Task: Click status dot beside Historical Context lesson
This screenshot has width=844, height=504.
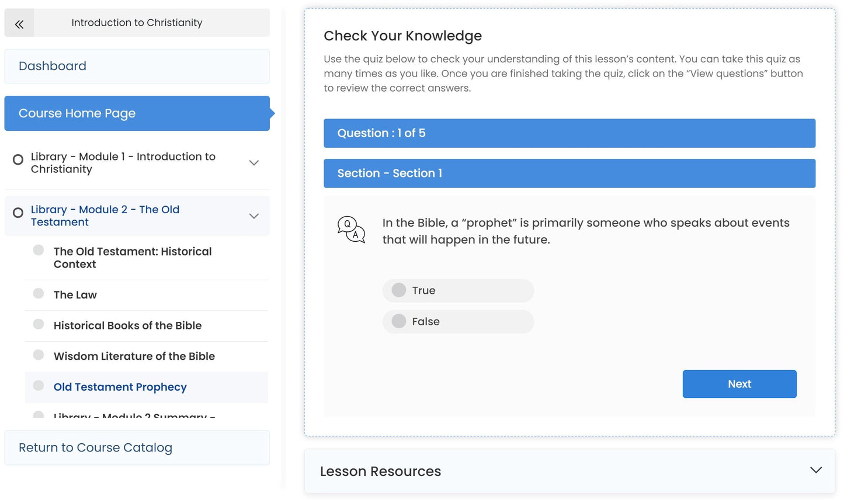Action: (39, 250)
